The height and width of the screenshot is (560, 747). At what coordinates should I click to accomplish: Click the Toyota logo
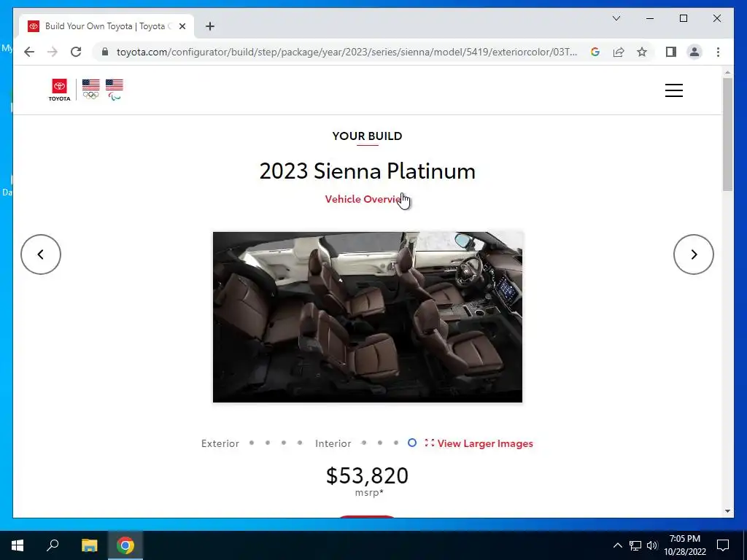click(x=60, y=90)
